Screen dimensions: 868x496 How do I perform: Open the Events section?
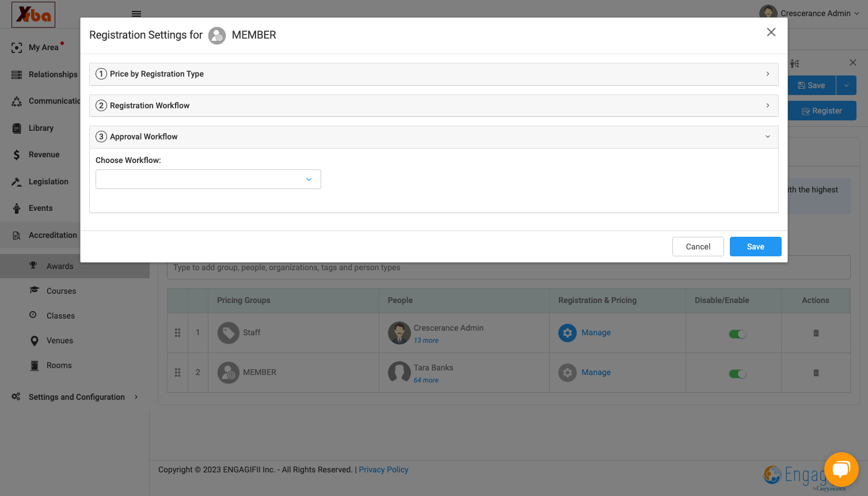(x=40, y=208)
